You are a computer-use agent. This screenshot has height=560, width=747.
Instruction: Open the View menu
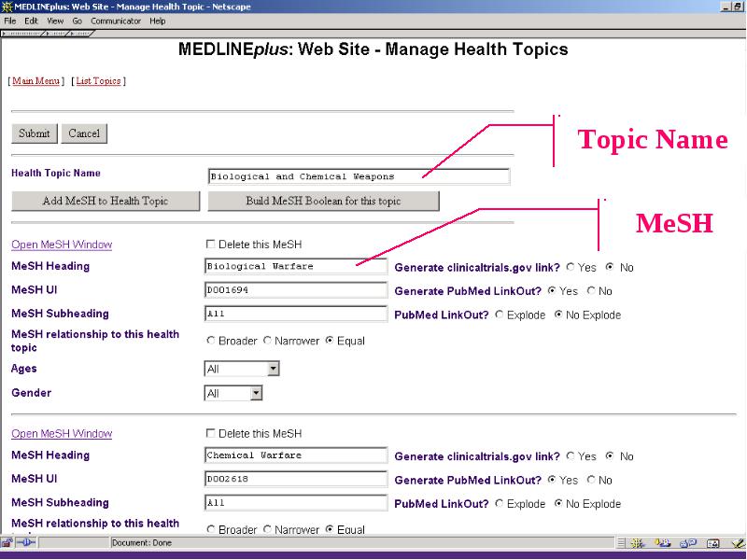[55, 21]
